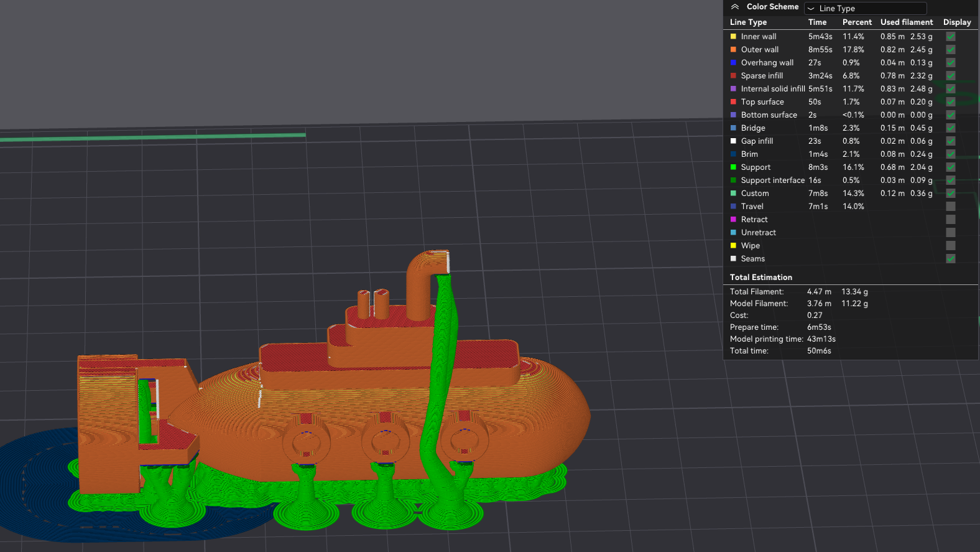This screenshot has height=552, width=980.
Task: Click the Bottom surface color swatch
Action: 733,115
